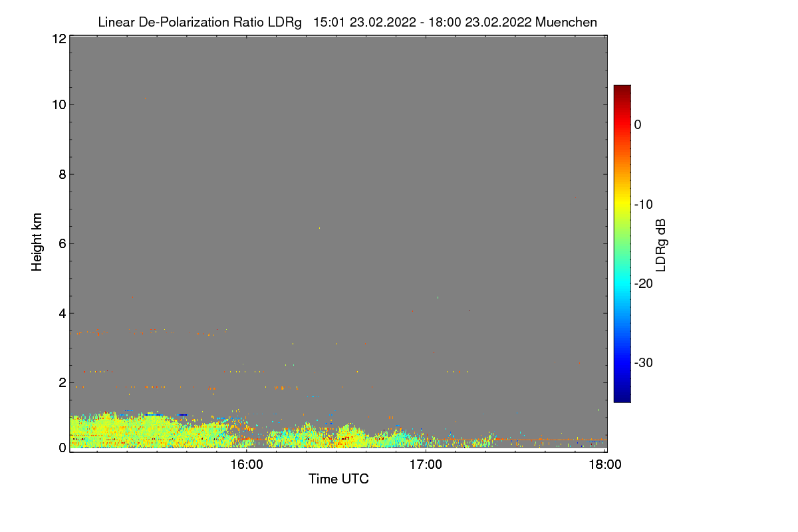Click the 0 colorbar tick label
This screenshot has height=532, width=798.
click(638, 125)
